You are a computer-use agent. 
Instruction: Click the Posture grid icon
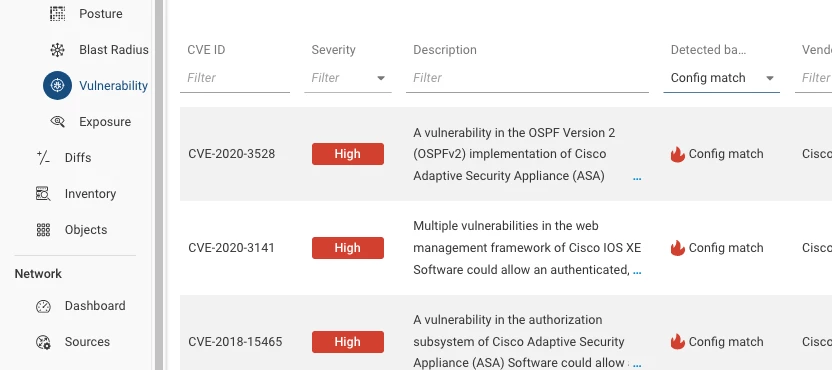[57, 14]
